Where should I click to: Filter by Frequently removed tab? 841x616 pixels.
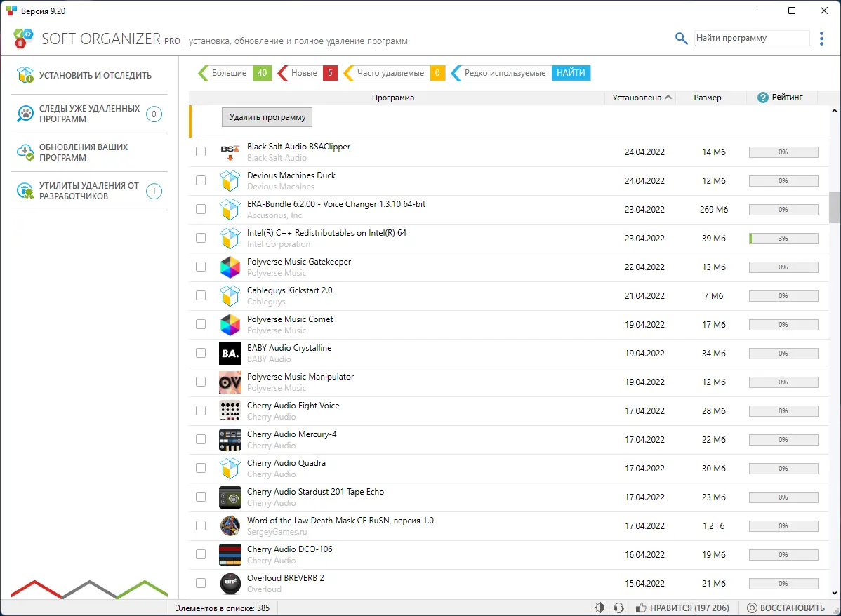[395, 73]
